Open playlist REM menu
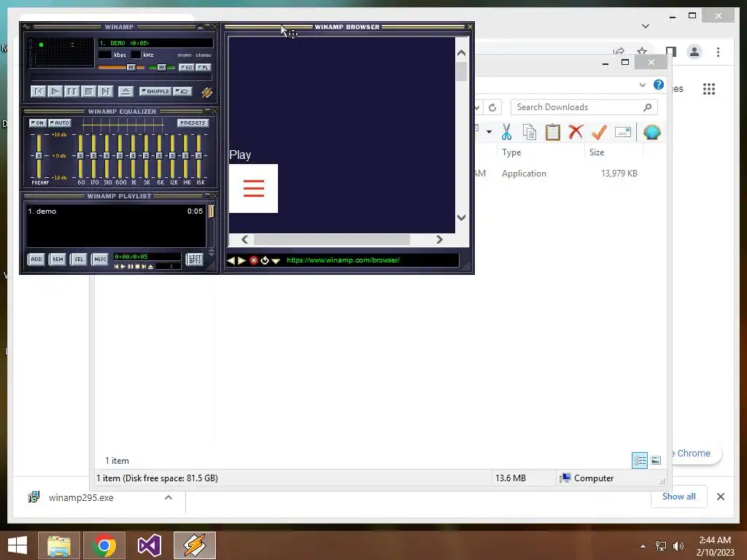 [x=58, y=259]
